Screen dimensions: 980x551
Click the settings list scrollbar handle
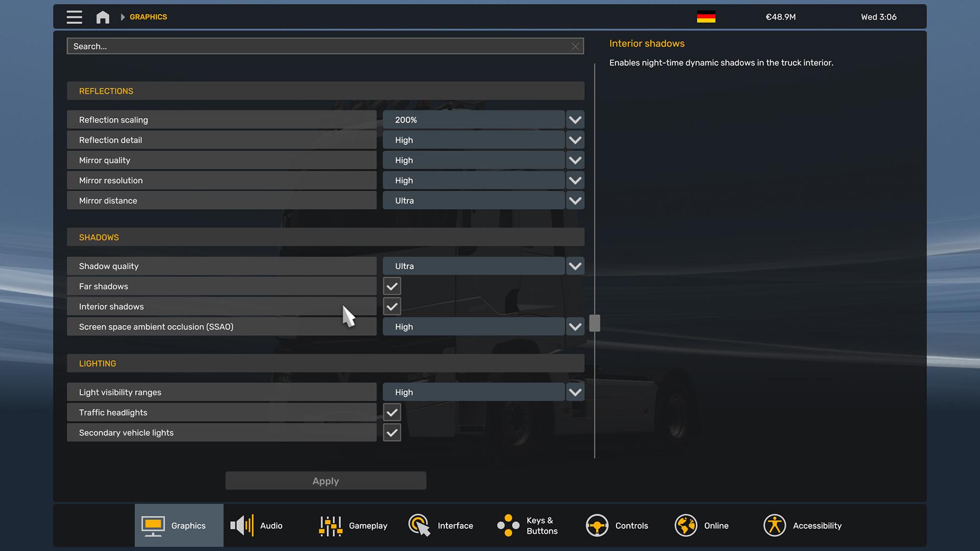click(x=595, y=323)
